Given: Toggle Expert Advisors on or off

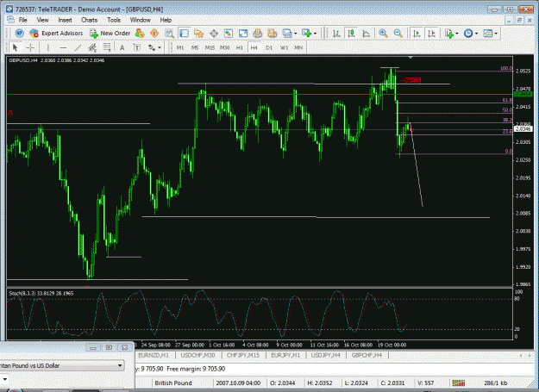Looking at the screenshot, I should coord(56,34).
